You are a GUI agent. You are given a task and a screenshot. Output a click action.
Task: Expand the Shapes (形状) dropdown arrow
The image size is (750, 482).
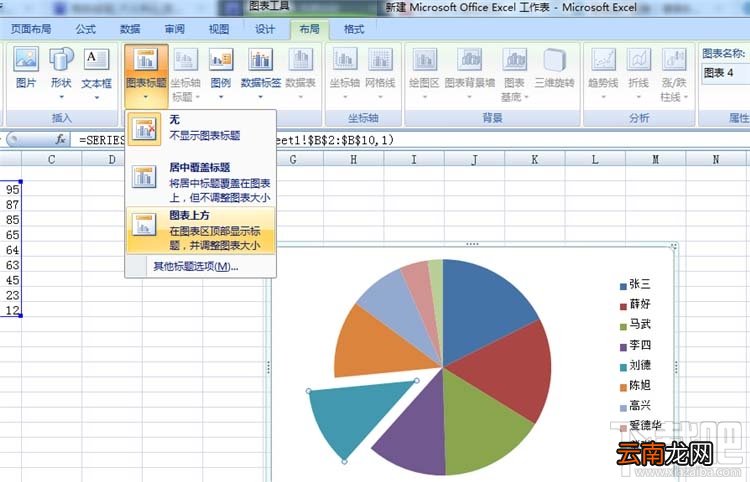coord(61,97)
